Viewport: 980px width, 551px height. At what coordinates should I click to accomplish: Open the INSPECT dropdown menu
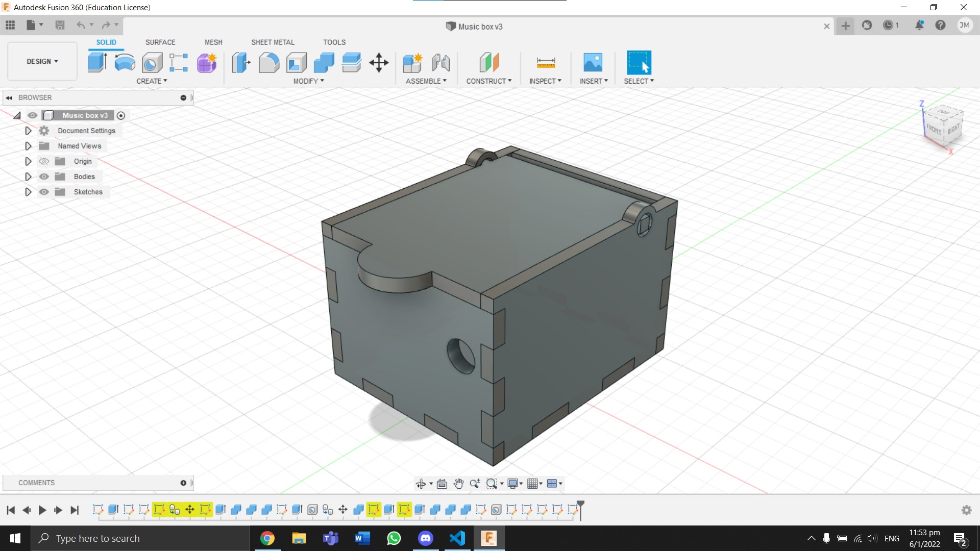(545, 81)
